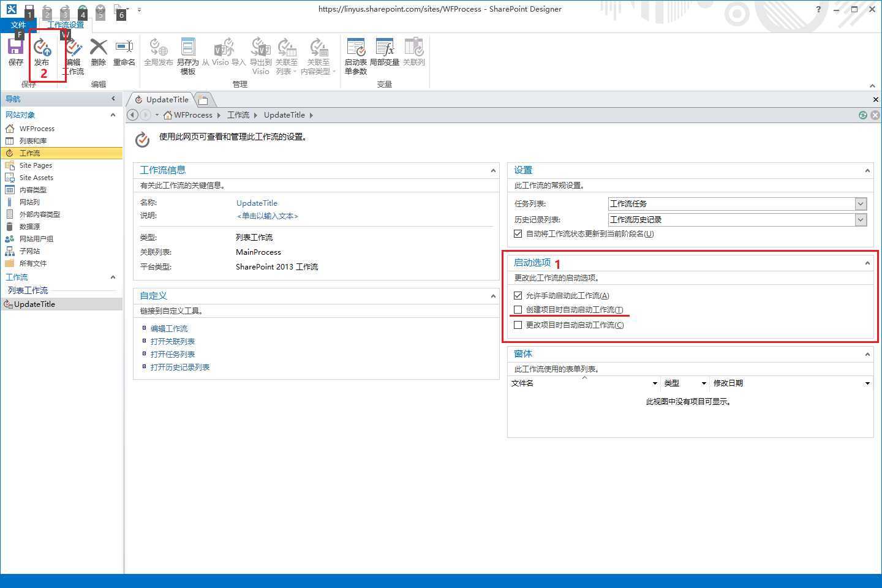Viewport: 882px width, 588px height.
Task: Toggle 自动将工作流状态更新到当前阶段名 checkbox
Action: pos(518,234)
